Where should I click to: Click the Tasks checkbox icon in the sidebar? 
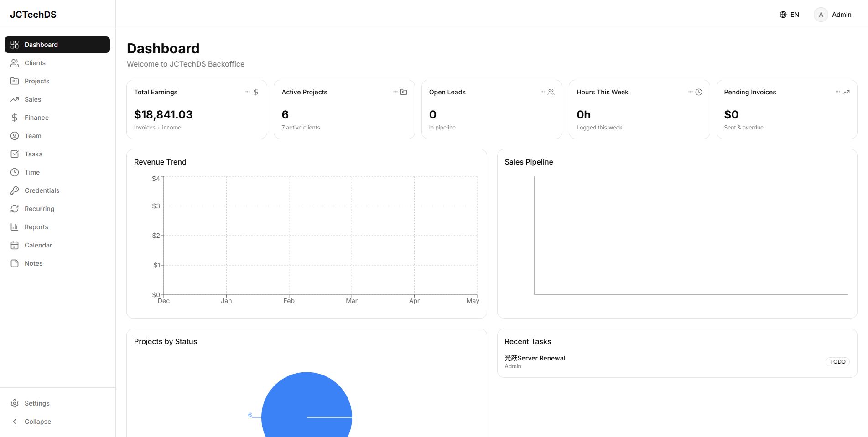(x=15, y=154)
